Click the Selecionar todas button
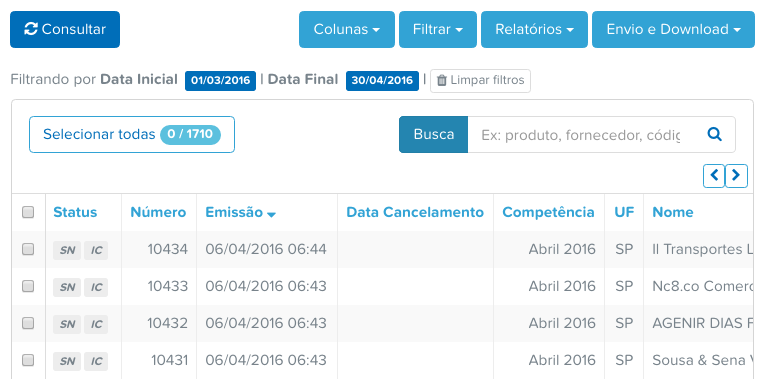This screenshot has height=379, width=764. [132, 134]
